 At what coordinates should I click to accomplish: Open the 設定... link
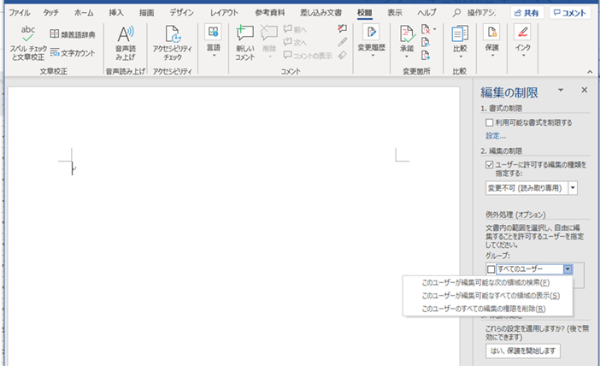click(496, 136)
